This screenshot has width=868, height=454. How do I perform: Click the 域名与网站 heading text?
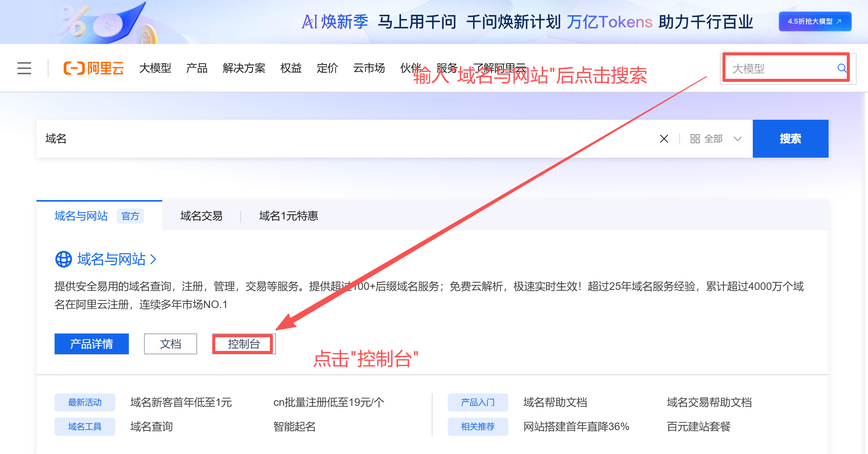pyautogui.click(x=111, y=259)
